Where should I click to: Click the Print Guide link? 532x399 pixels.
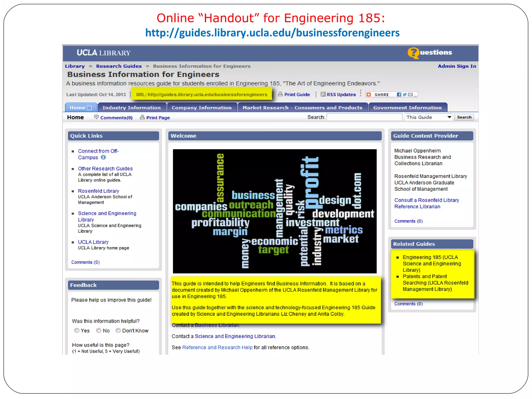297,95
